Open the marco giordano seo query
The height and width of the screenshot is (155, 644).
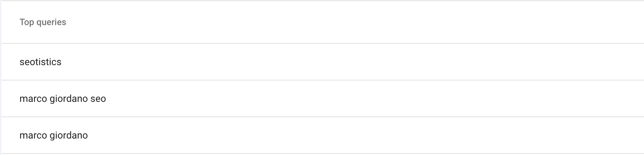click(322, 98)
